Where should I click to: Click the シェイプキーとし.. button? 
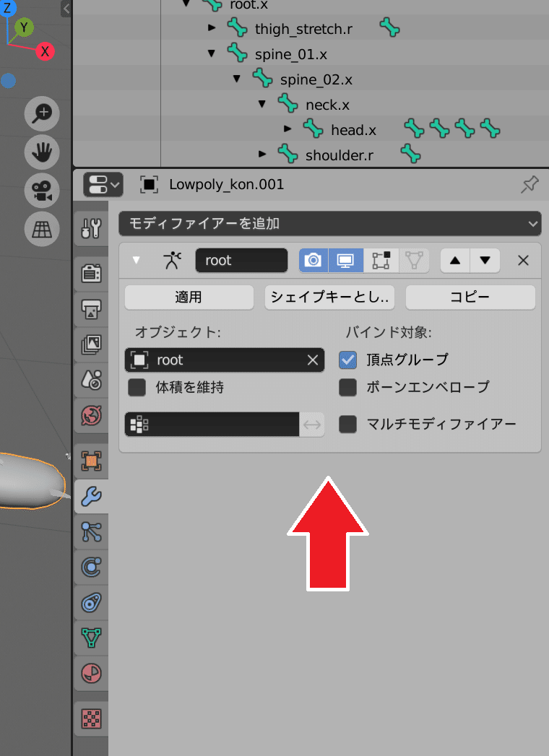(x=330, y=297)
